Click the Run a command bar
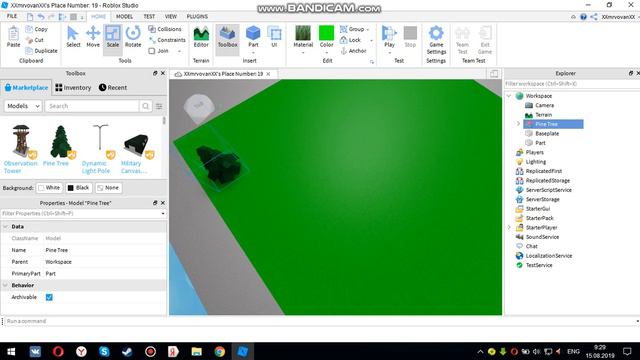 tap(320, 321)
